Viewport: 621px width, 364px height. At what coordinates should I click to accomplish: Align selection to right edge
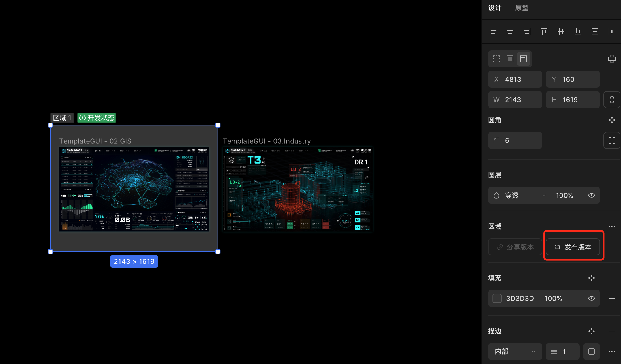tap(527, 32)
